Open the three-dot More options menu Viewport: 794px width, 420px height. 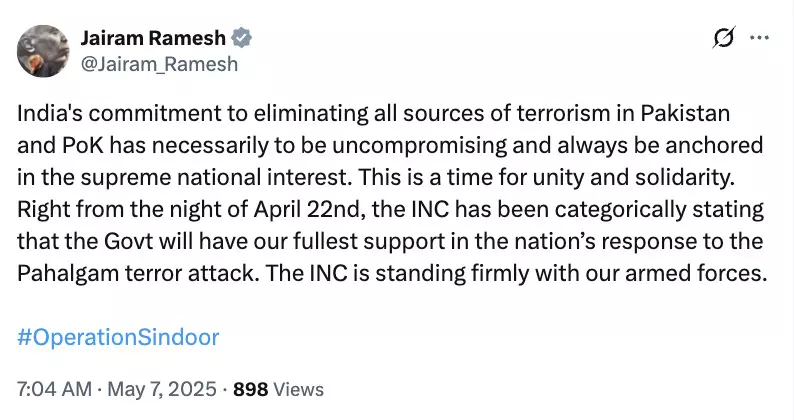click(759, 39)
